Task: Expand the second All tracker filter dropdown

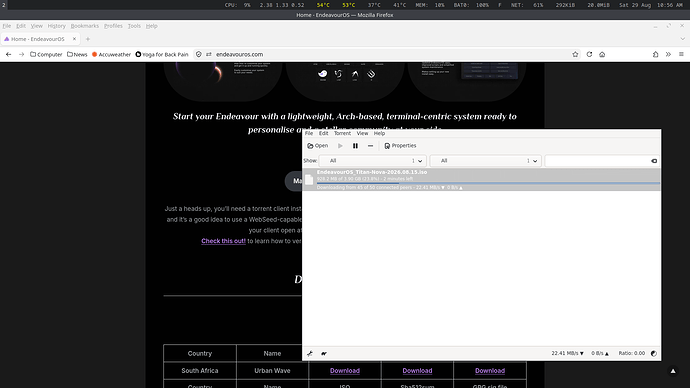Action: [x=485, y=161]
